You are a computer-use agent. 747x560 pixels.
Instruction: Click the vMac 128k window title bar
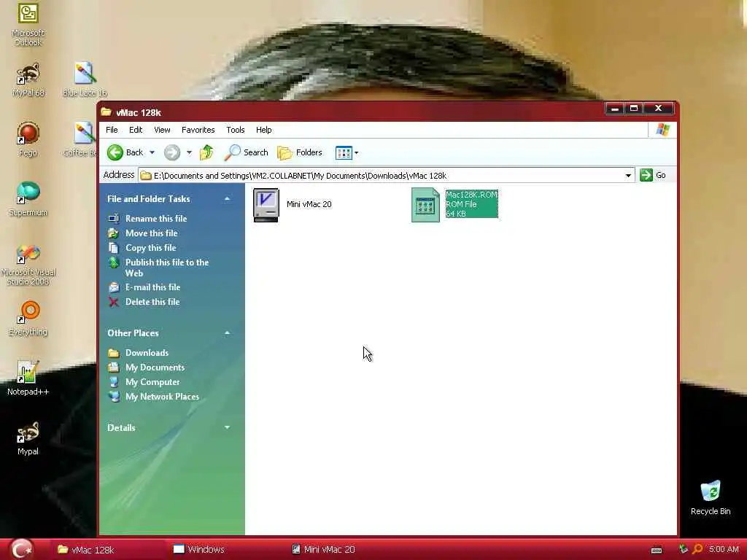tap(352, 112)
